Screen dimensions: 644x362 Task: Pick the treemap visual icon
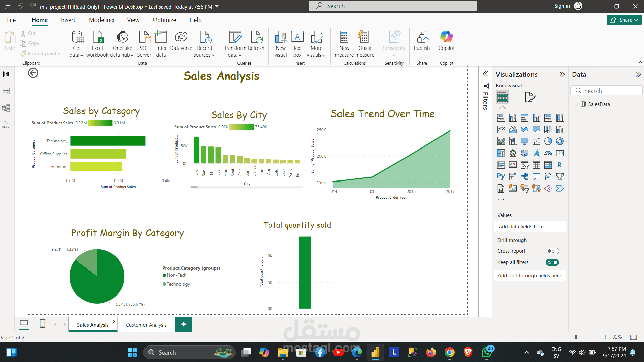[501, 153]
